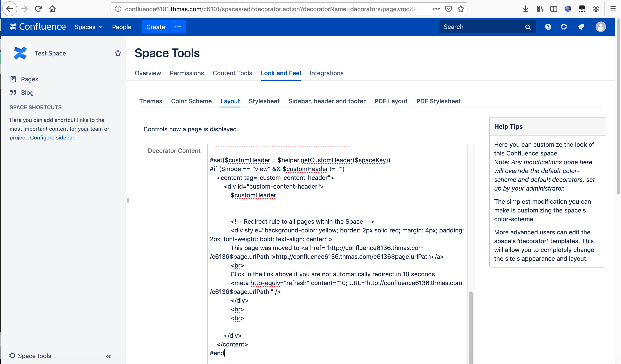Open notifications icon in Confluence header
Viewport: 621px width, 364px height.
[x=581, y=27]
